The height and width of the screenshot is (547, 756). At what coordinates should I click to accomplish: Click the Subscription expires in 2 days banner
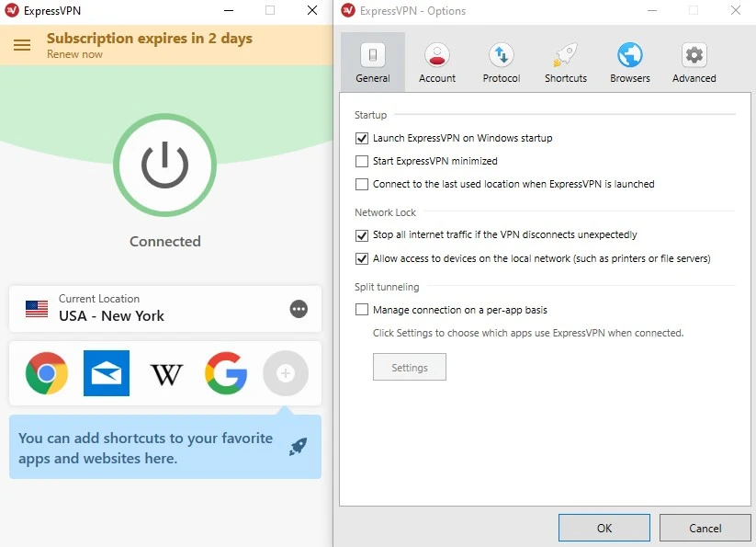click(150, 38)
